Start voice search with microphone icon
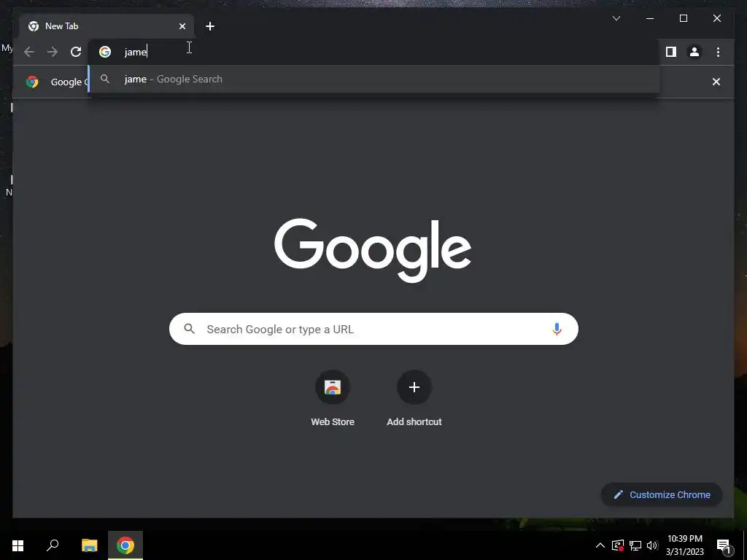 click(557, 329)
